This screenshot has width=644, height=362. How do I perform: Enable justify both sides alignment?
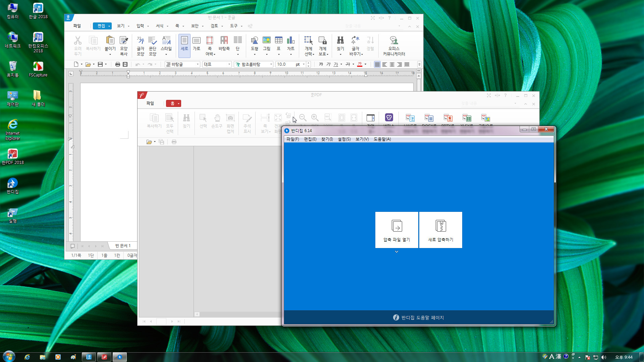pos(377,64)
